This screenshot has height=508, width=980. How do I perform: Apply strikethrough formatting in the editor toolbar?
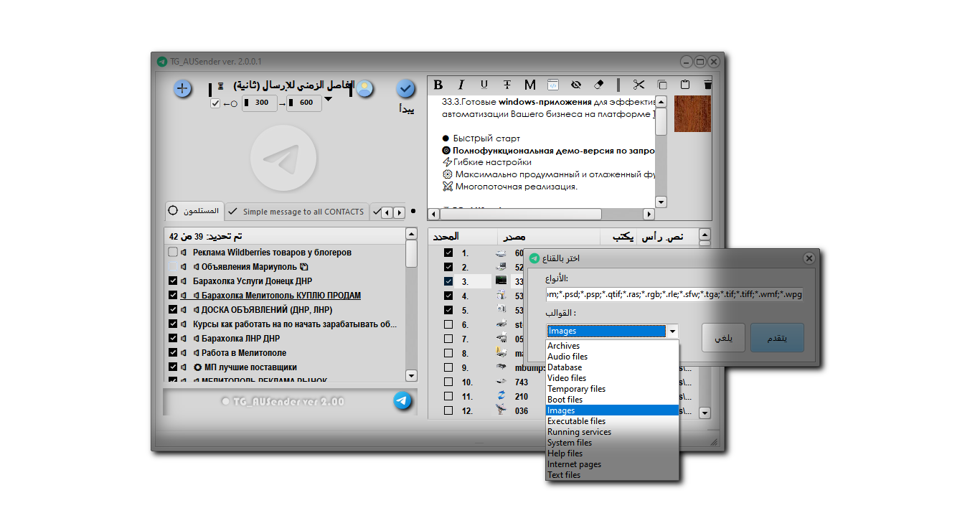click(x=507, y=85)
